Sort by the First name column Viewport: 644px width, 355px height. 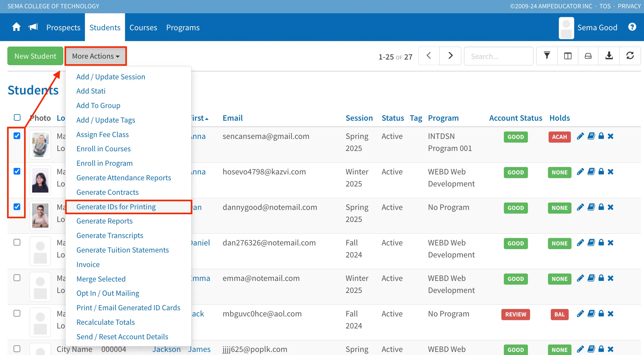(x=200, y=118)
